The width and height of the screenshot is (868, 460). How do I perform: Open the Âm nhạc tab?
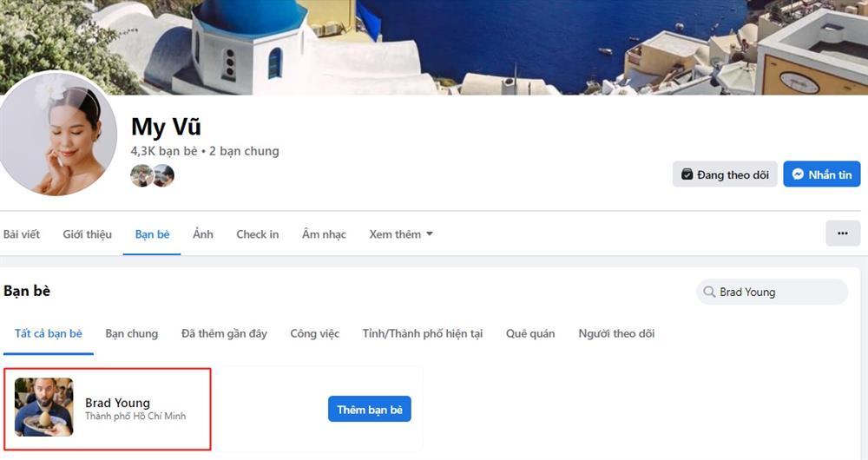(x=324, y=234)
